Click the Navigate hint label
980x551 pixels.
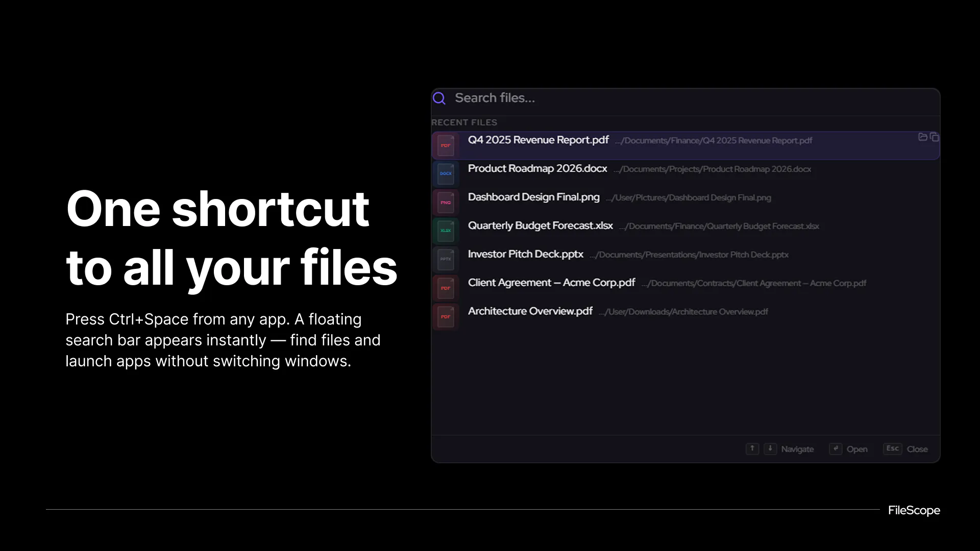point(797,449)
